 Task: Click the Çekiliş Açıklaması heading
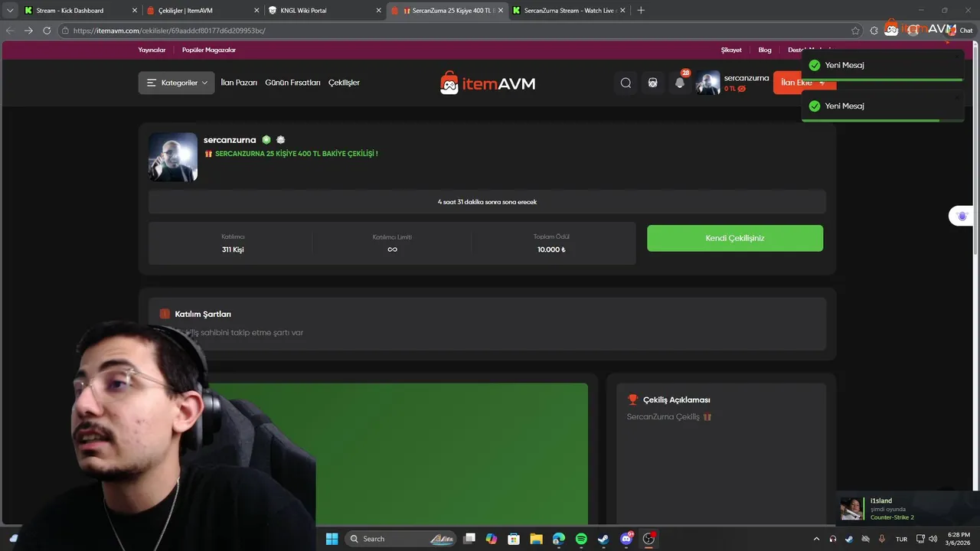[677, 399]
